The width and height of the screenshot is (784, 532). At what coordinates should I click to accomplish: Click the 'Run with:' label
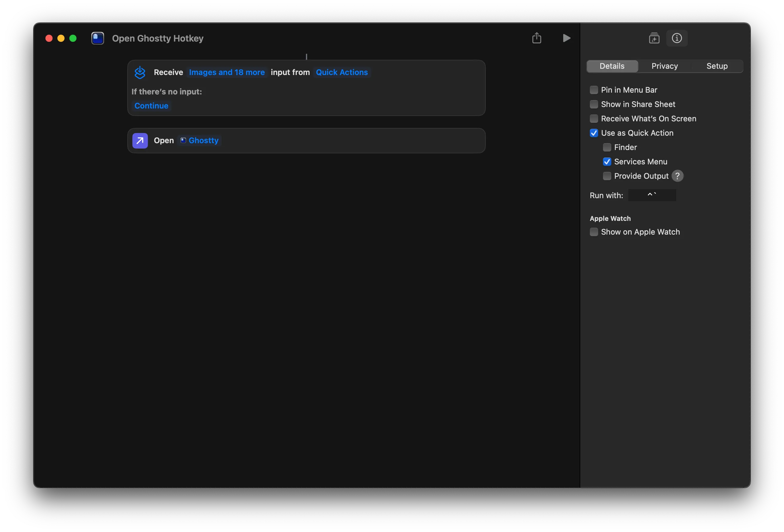click(x=606, y=195)
